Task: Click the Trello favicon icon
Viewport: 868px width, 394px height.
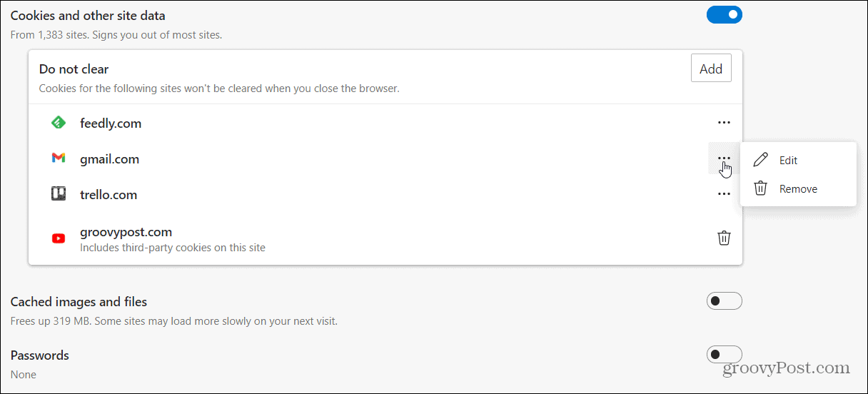Action: click(59, 194)
